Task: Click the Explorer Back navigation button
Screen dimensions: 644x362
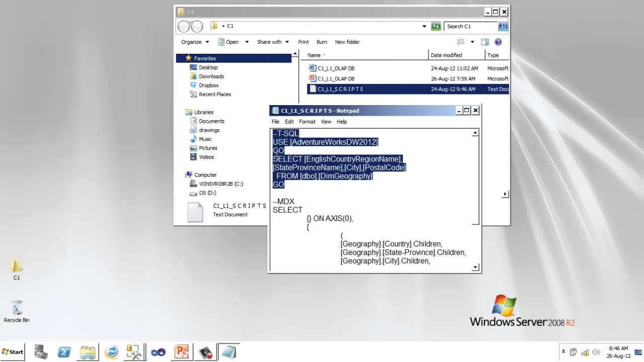Action: coord(184,26)
